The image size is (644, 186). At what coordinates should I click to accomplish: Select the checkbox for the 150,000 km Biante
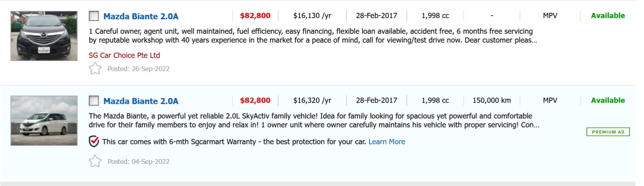pyautogui.click(x=94, y=101)
